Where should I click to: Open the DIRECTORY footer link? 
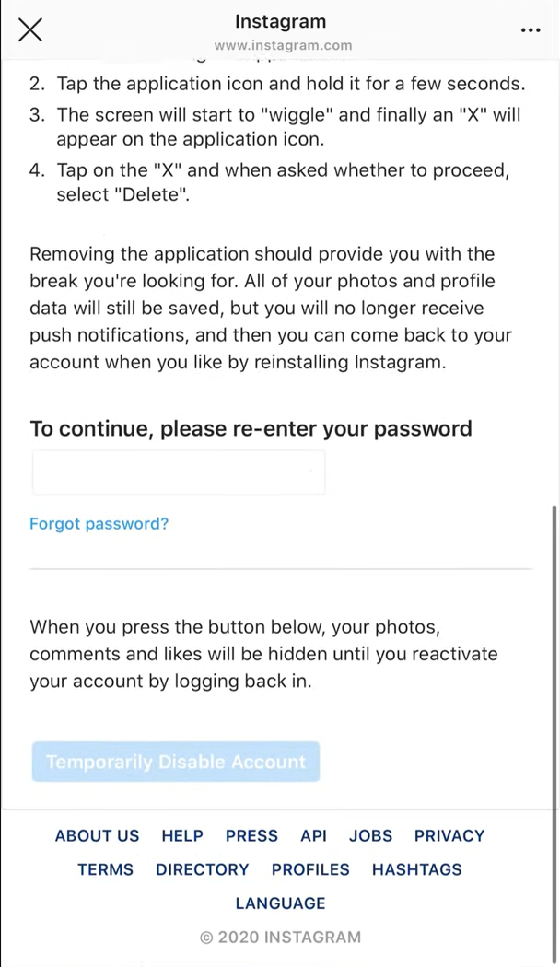(203, 869)
